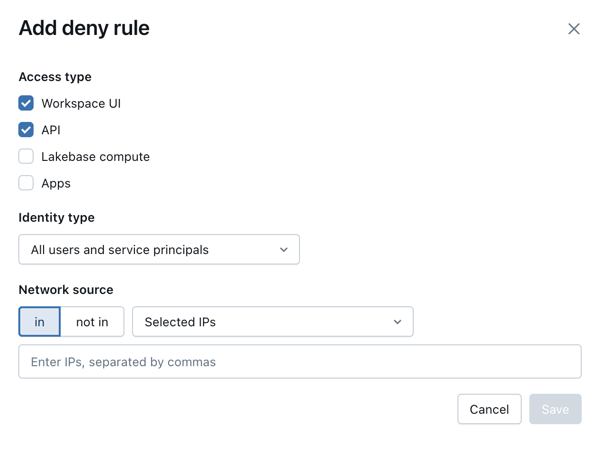Click the "Apps" label text
This screenshot has height=452, width=600.
pos(56,183)
